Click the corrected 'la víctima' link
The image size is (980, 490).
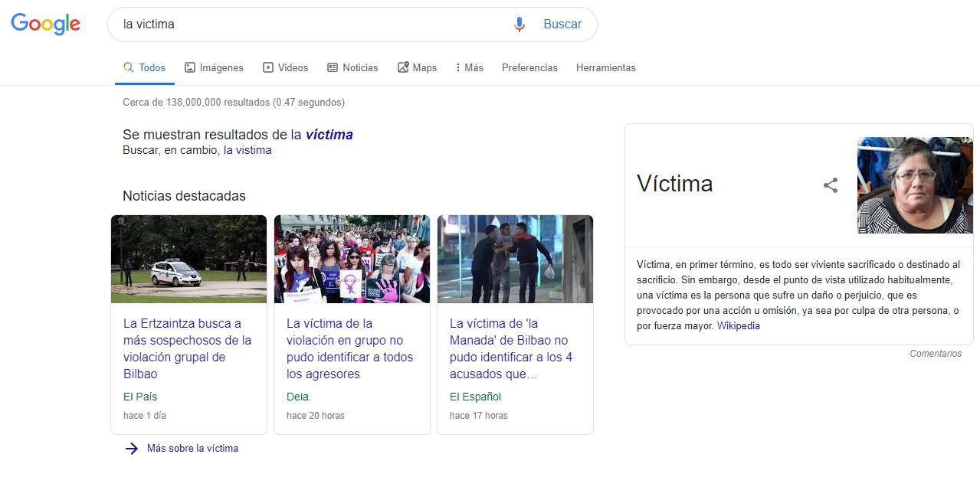(322, 135)
